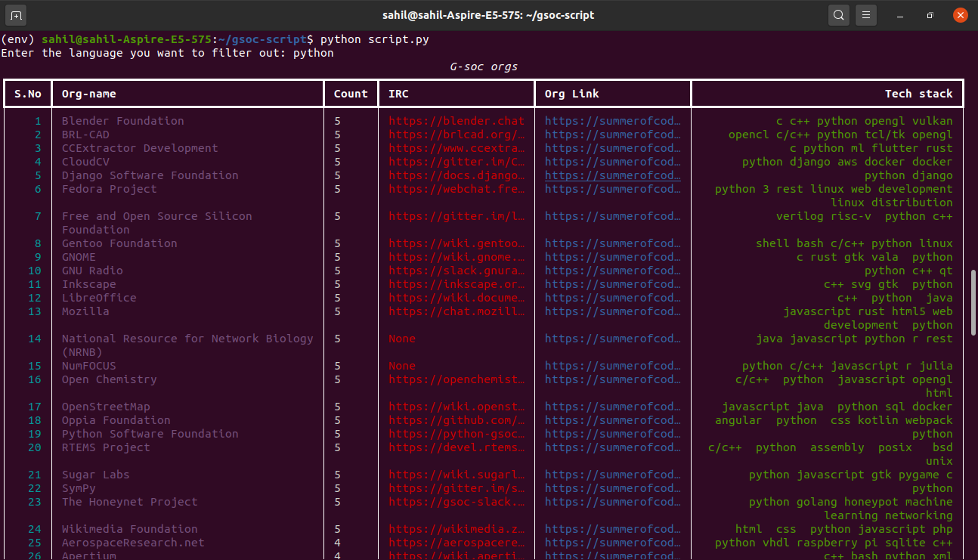Close the terminal window

[x=960, y=15]
